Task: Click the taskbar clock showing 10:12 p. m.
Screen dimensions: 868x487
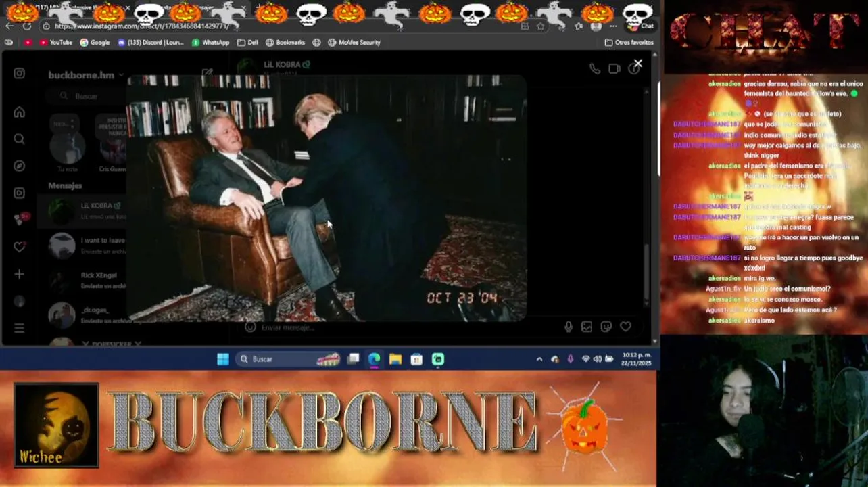Action: (x=637, y=359)
